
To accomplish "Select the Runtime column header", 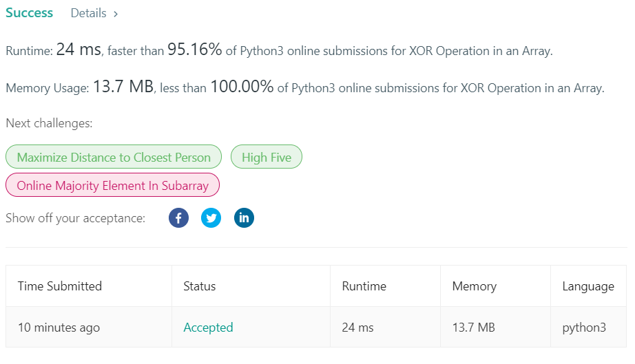I will point(364,286).
